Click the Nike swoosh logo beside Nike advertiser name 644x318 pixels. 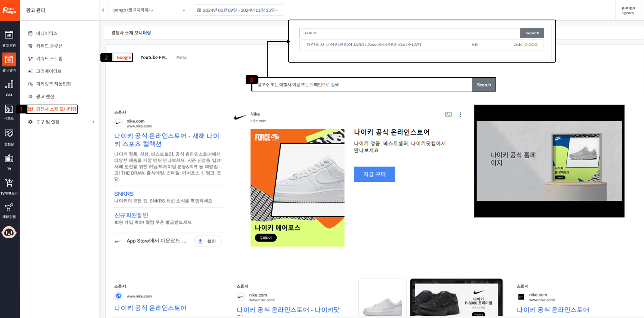tap(240, 117)
